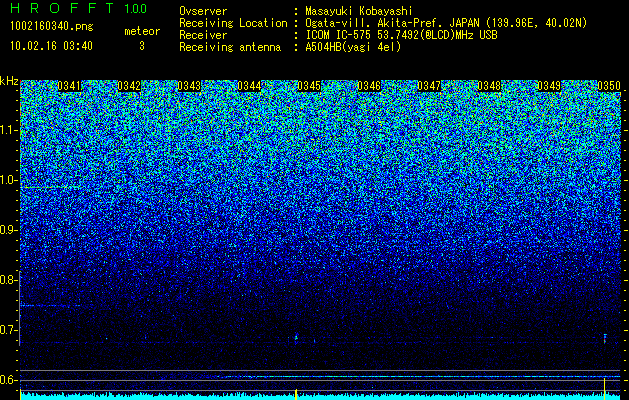The height and width of the screenshot is (400, 629).
Task: Click the 0344 time marker label
Action: pos(249,86)
